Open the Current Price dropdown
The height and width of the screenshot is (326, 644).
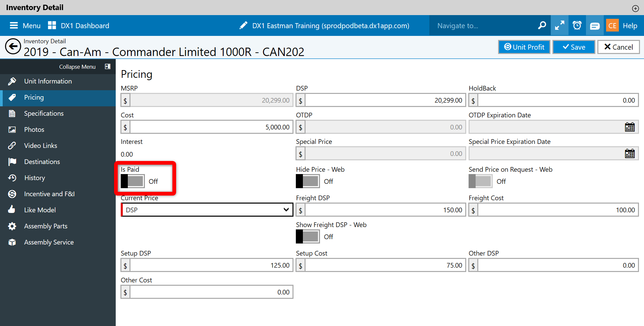pyautogui.click(x=207, y=210)
